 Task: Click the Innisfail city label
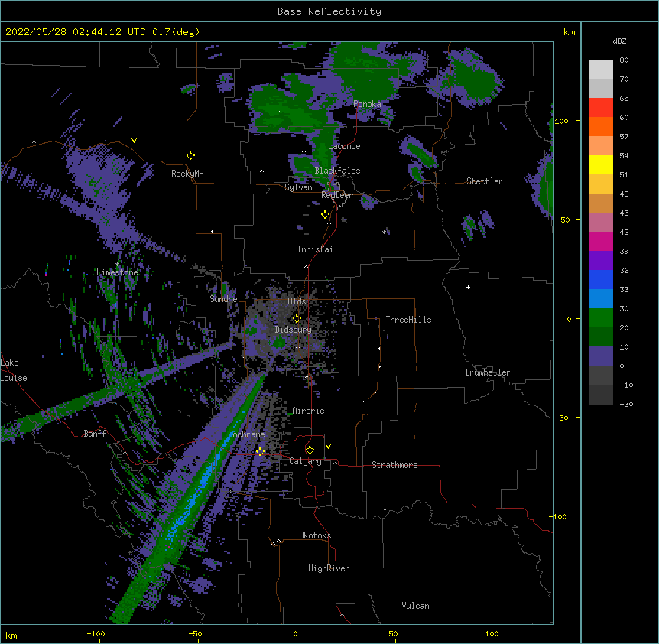317,249
